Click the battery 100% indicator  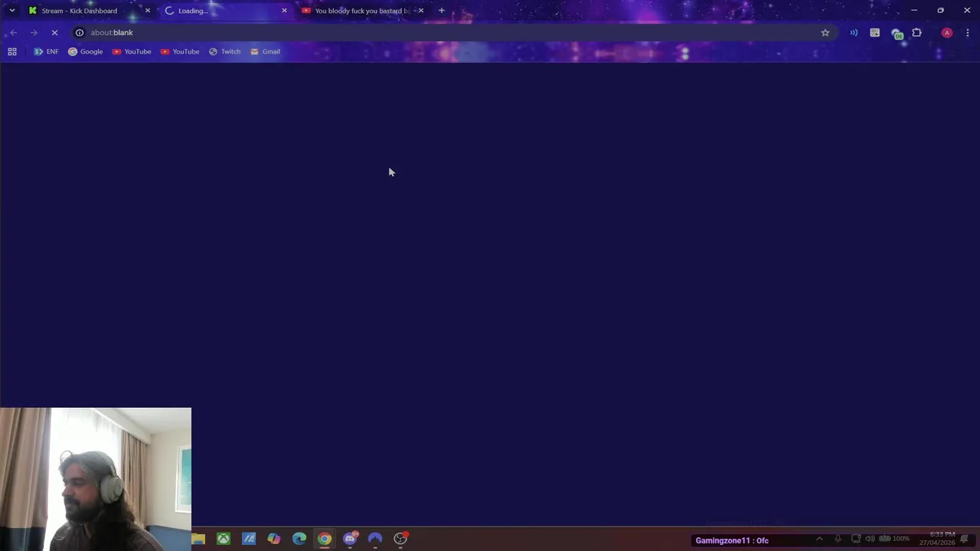click(x=893, y=539)
